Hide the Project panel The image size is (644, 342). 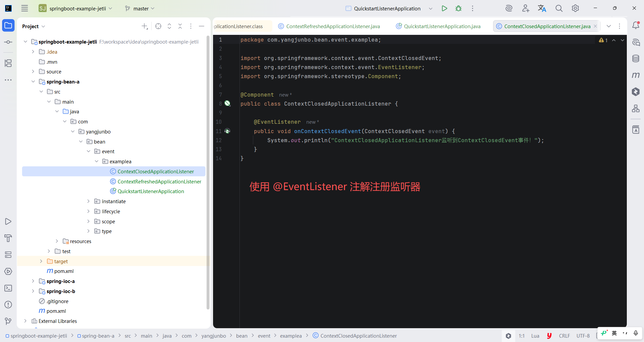tap(202, 26)
